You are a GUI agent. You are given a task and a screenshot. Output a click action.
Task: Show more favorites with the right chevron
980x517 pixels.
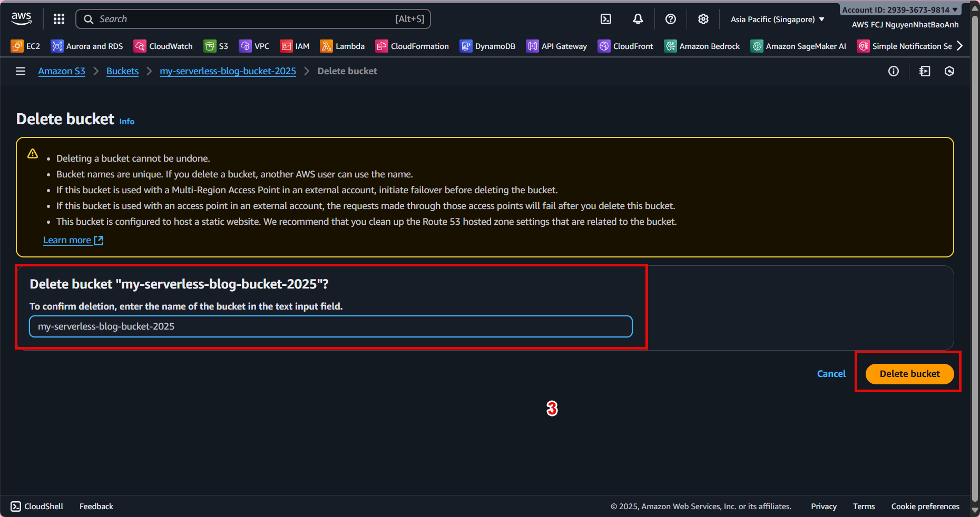tap(960, 46)
